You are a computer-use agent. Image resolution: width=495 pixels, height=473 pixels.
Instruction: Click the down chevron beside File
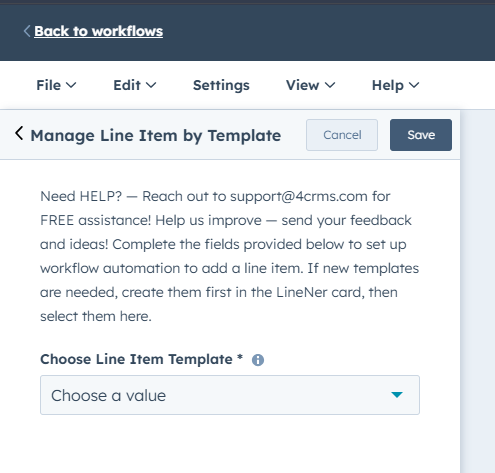71,85
